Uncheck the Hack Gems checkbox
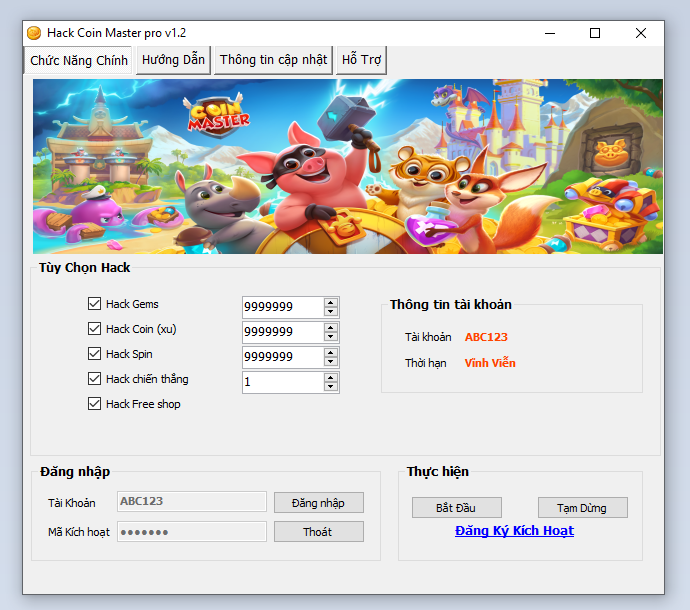690x610 pixels. pos(95,304)
